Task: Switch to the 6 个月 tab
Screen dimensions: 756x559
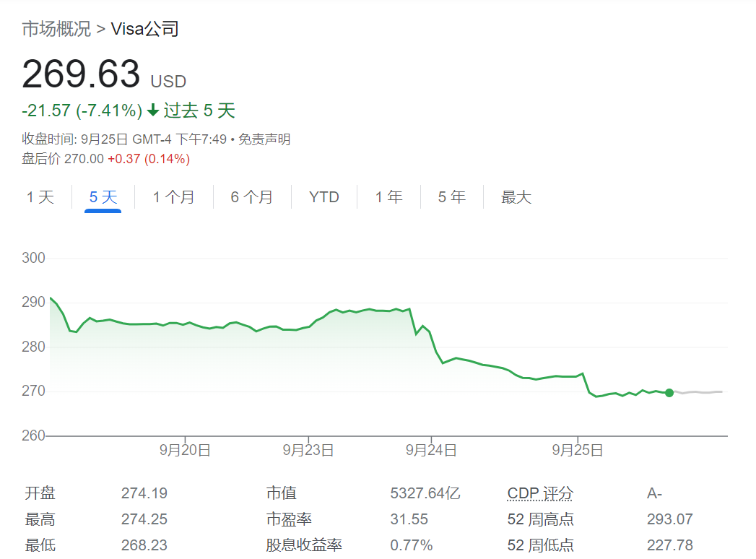Action: 252,197
